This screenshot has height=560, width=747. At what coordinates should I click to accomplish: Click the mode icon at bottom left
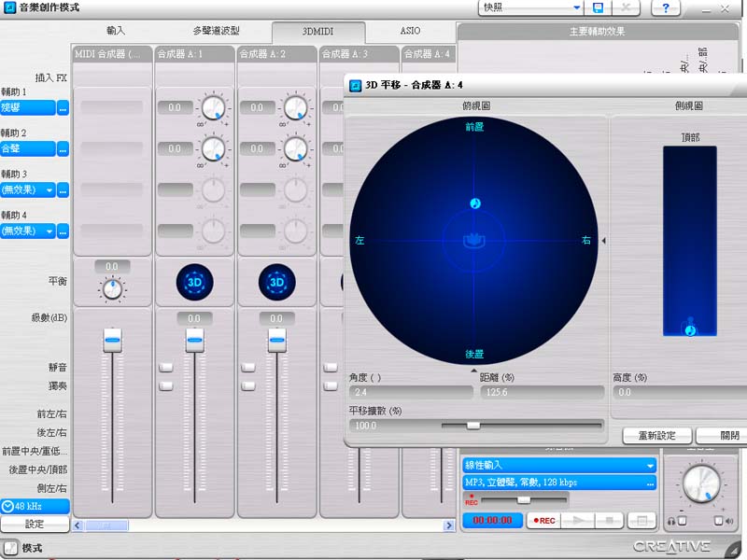click(10, 548)
